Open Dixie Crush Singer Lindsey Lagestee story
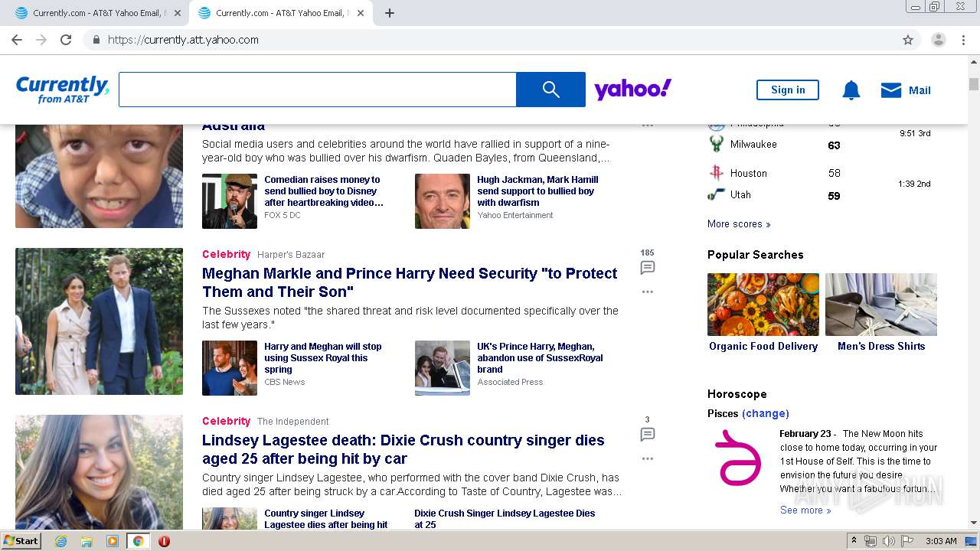 point(505,519)
